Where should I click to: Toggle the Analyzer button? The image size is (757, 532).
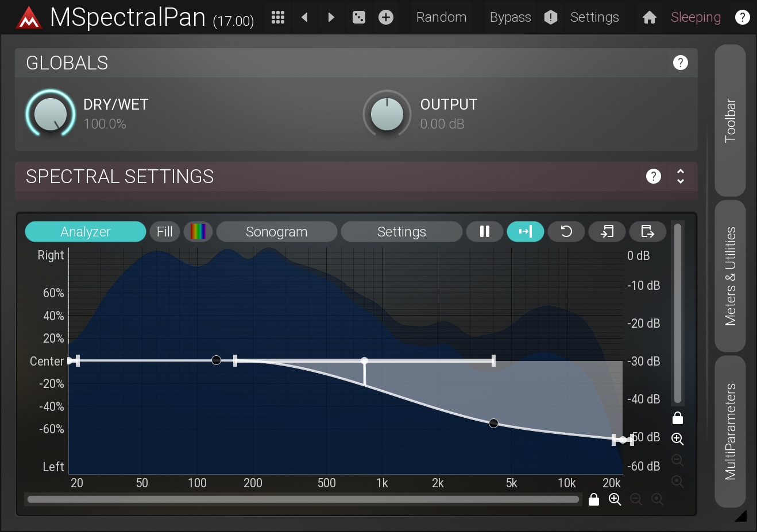tap(86, 231)
